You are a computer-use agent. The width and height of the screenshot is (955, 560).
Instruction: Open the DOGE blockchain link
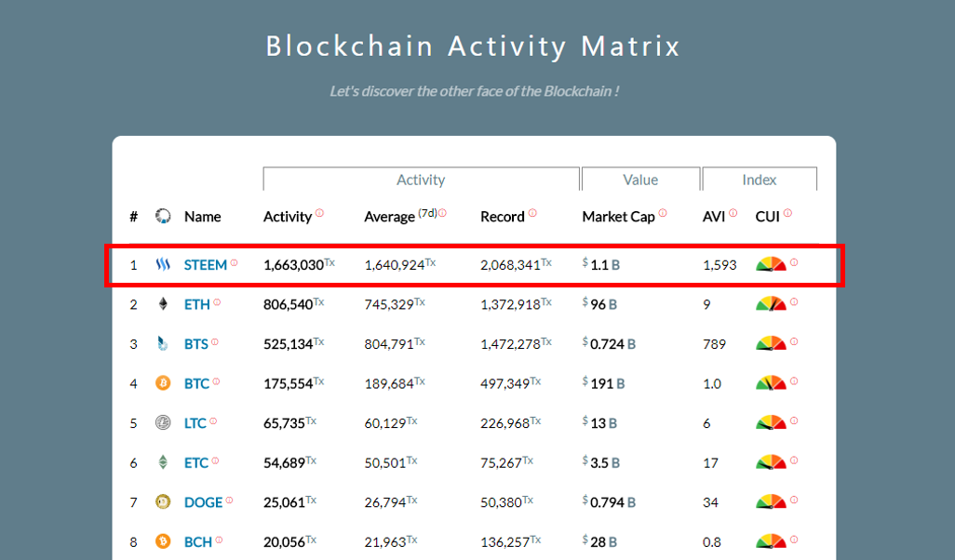pos(204,502)
